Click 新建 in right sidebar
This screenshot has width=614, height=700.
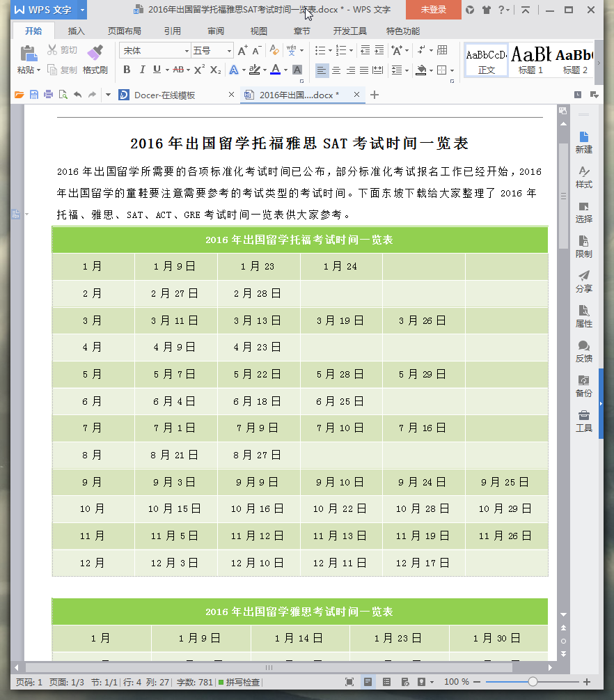click(583, 143)
